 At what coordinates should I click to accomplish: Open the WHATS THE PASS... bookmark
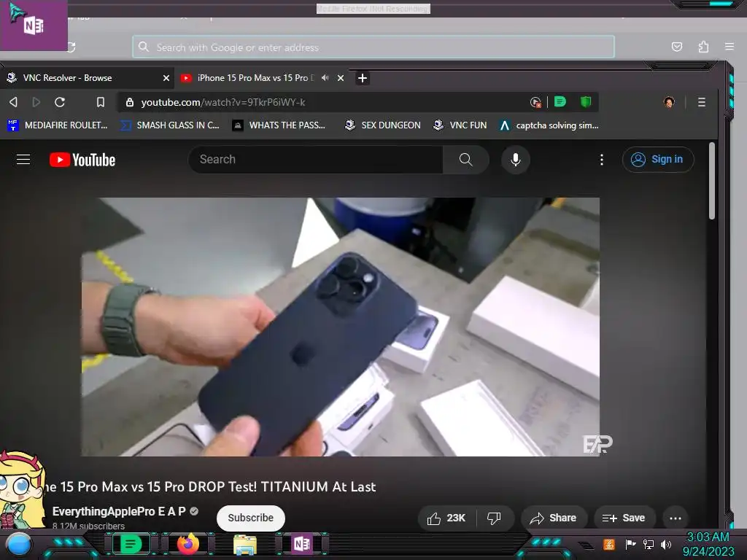tap(279, 125)
